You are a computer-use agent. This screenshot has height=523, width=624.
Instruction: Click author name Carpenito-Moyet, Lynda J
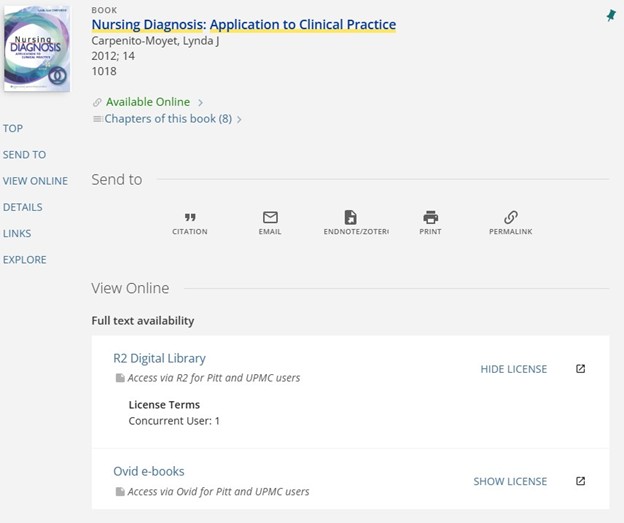click(x=155, y=41)
